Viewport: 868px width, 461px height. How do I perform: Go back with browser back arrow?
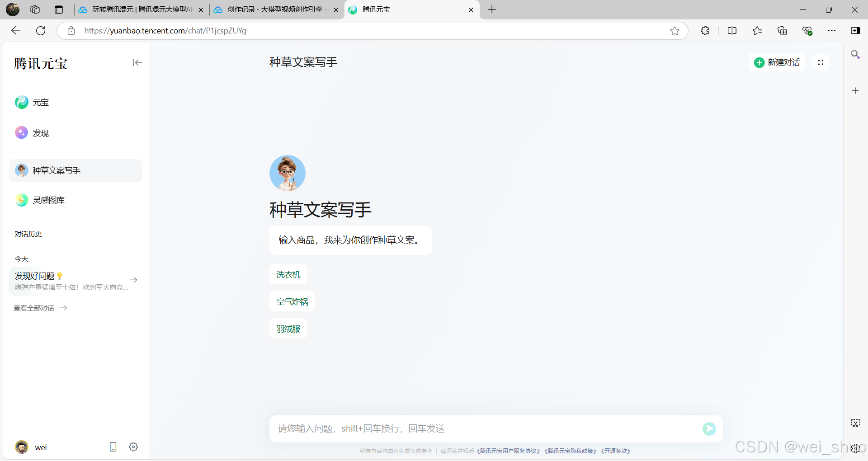click(16, 30)
